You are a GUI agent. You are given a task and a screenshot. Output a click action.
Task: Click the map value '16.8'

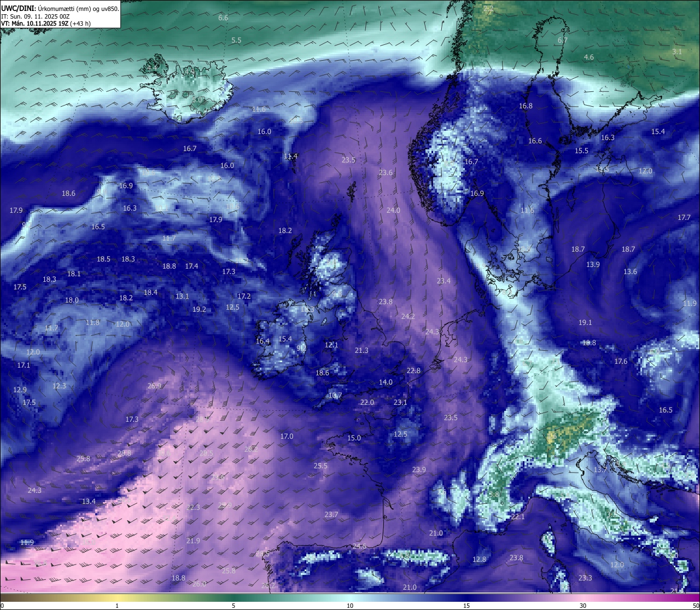coord(526,106)
